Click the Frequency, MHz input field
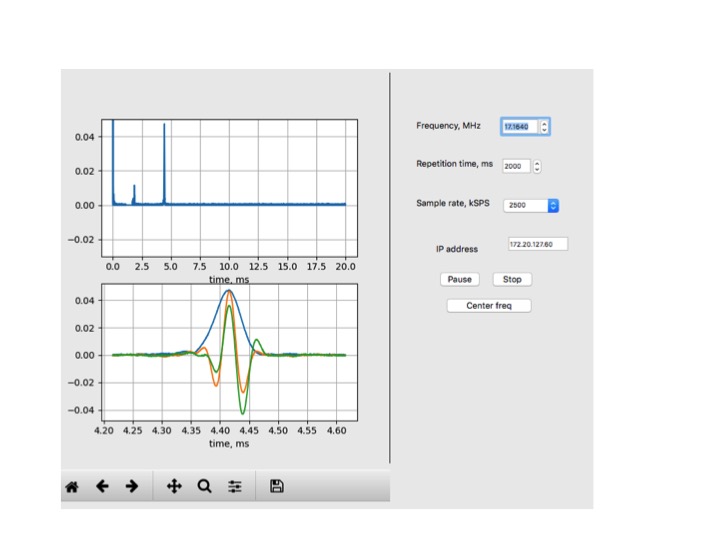Viewport: 720px width, 540px height. tap(519, 127)
